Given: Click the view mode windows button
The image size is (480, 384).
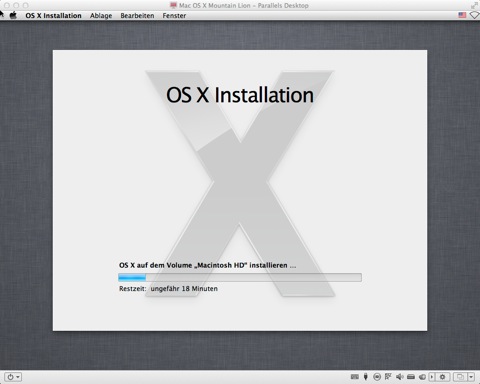Looking at the screenshot, I should pyautogui.click(x=460, y=377).
